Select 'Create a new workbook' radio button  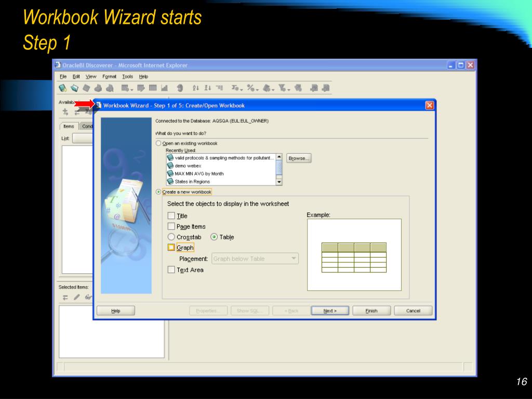tap(158, 192)
